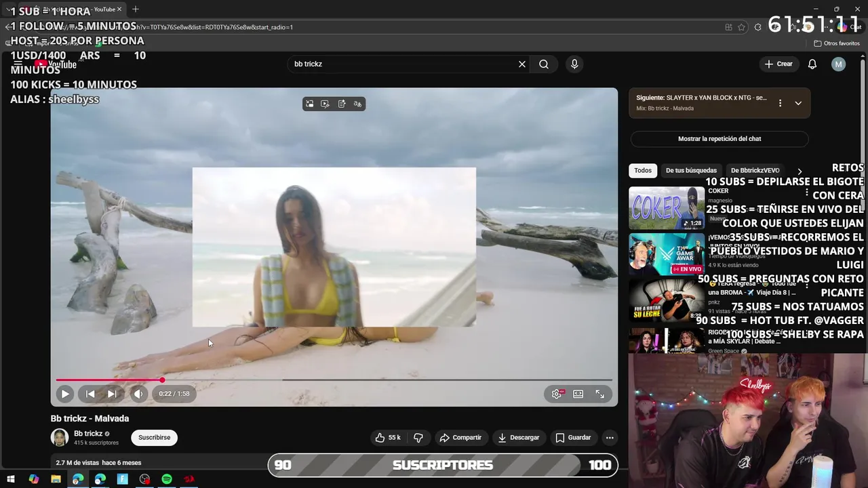
Task: Open Spotify from the taskbar
Action: click(x=167, y=479)
